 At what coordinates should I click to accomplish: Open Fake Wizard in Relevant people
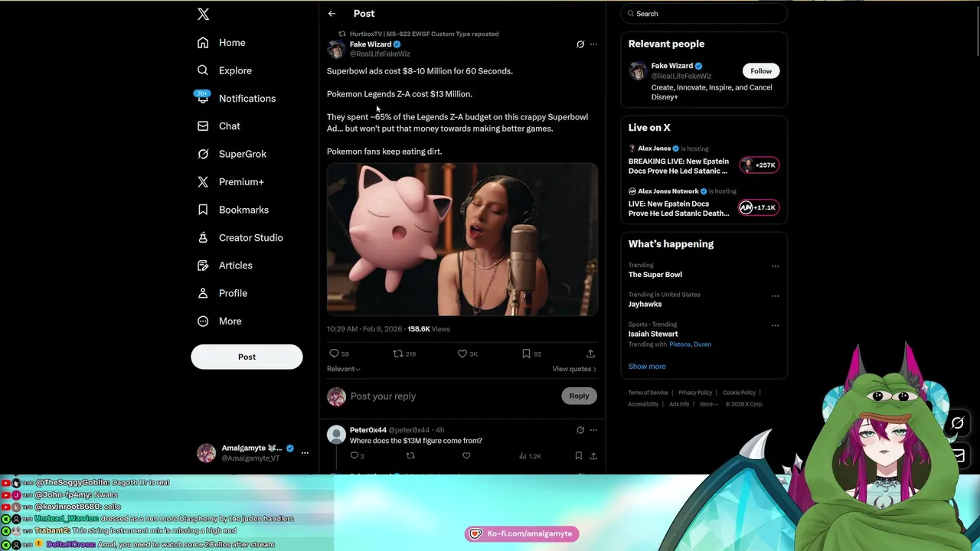click(671, 66)
